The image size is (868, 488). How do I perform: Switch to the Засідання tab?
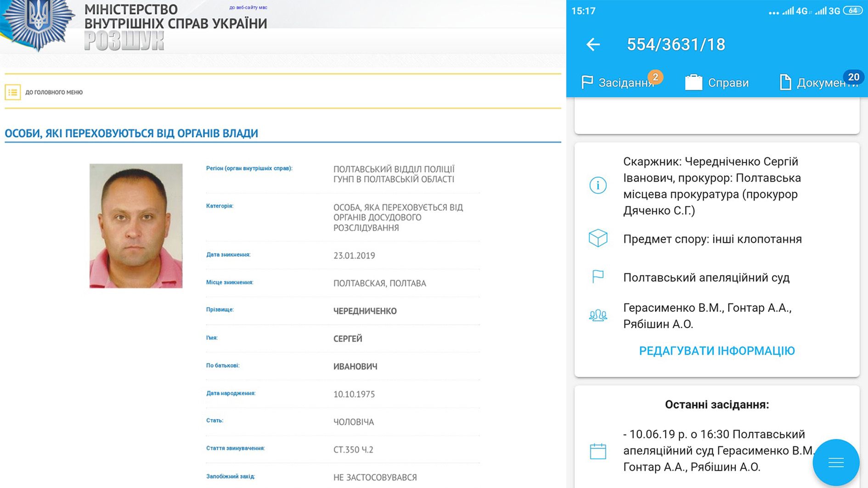[x=625, y=83]
